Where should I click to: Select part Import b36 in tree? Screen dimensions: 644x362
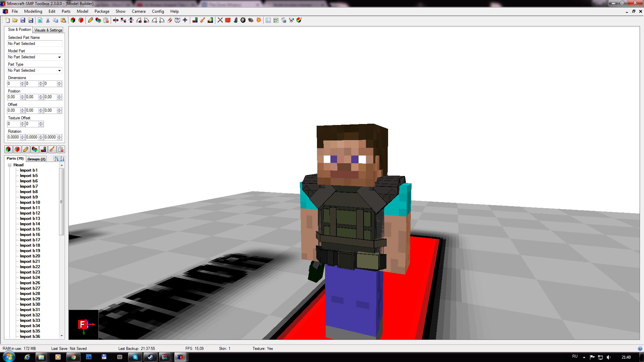tap(30, 337)
